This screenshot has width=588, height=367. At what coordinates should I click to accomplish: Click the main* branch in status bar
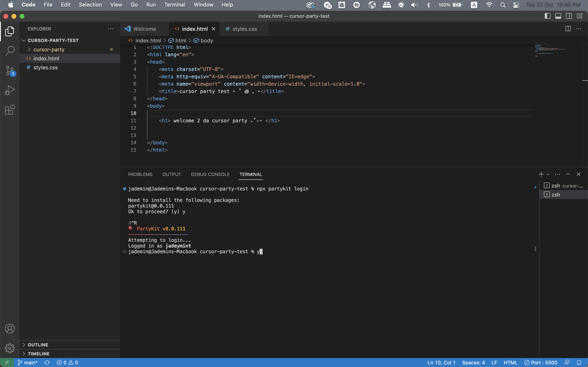tap(28, 362)
